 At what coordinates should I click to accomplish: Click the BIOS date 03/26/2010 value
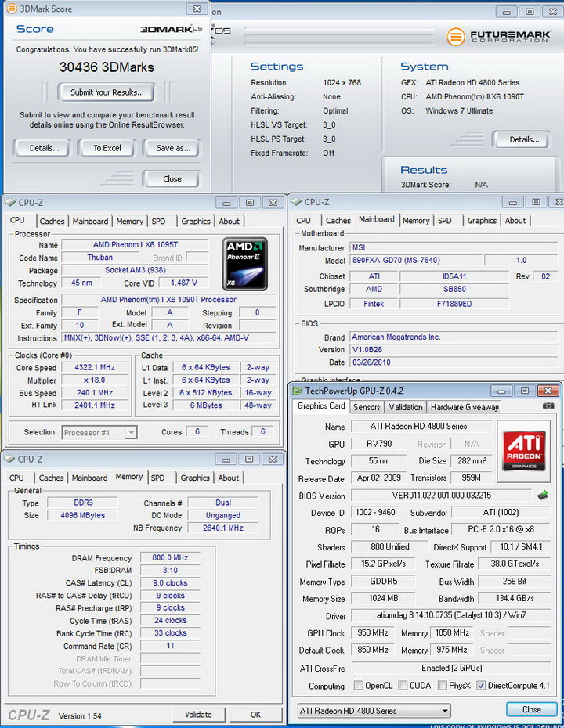[454, 362]
